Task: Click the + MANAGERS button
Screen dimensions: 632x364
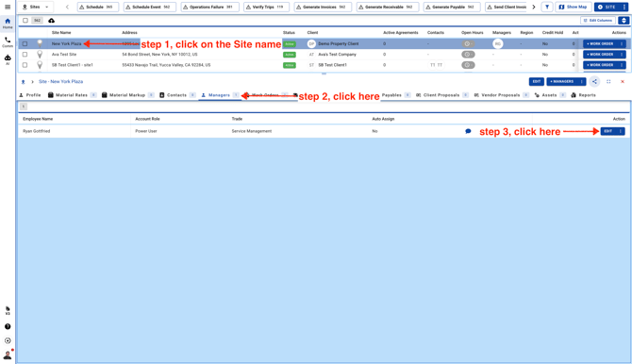Action: (x=562, y=81)
